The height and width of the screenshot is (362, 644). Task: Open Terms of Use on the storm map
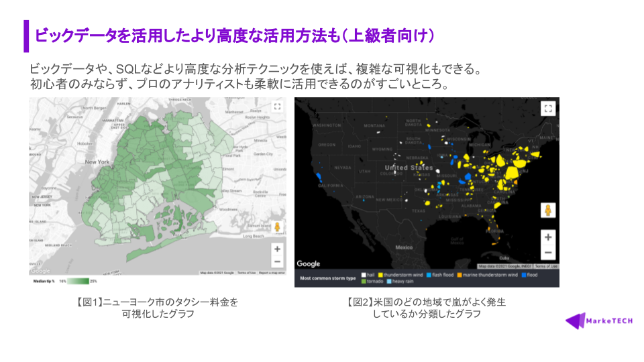coord(546,266)
